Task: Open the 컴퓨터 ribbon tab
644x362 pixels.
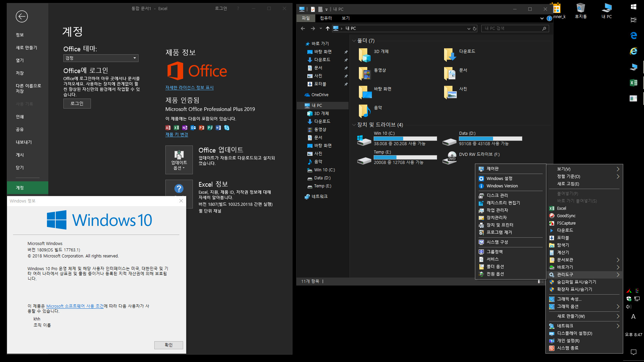Action: pyautogui.click(x=326, y=18)
